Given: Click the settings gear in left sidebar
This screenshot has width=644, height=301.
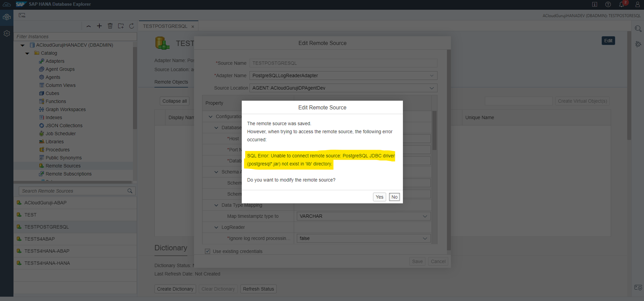Looking at the screenshot, I should pyautogui.click(x=7, y=33).
